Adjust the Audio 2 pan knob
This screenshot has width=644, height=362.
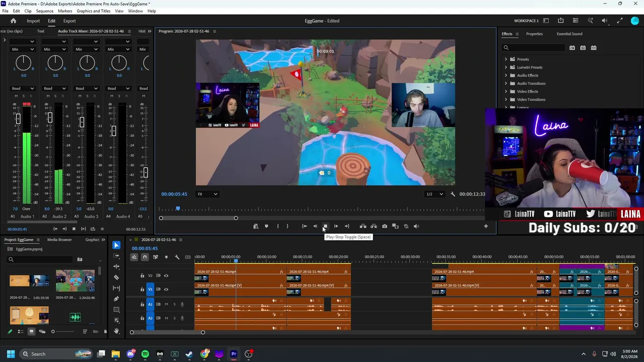click(55, 63)
